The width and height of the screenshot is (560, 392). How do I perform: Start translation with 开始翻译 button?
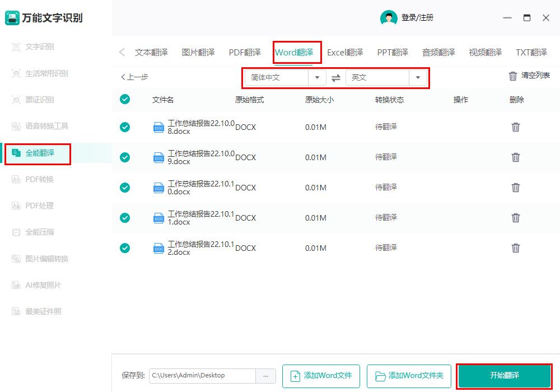pyautogui.click(x=505, y=376)
